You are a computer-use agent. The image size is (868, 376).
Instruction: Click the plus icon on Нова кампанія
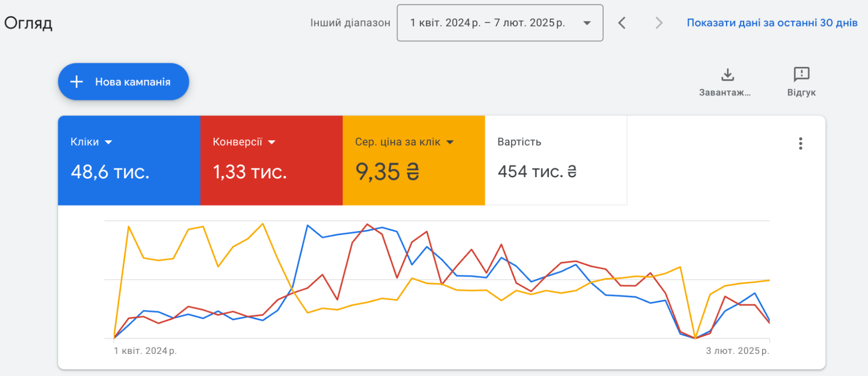(x=76, y=82)
